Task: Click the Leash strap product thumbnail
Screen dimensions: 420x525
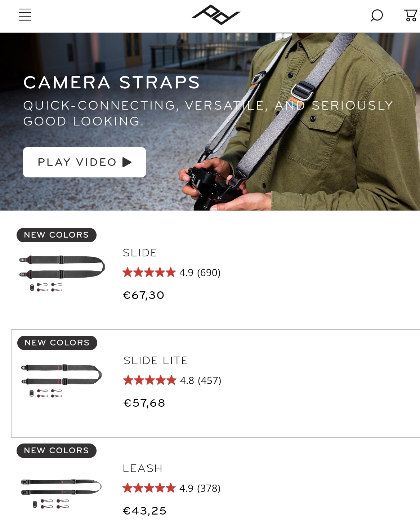Action: (x=61, y=493)
